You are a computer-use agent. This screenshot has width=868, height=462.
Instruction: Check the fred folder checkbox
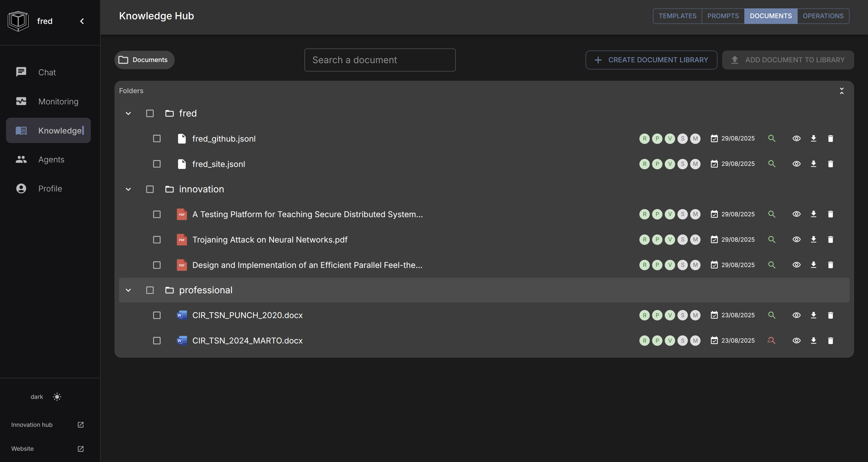(x=150, y=113)
